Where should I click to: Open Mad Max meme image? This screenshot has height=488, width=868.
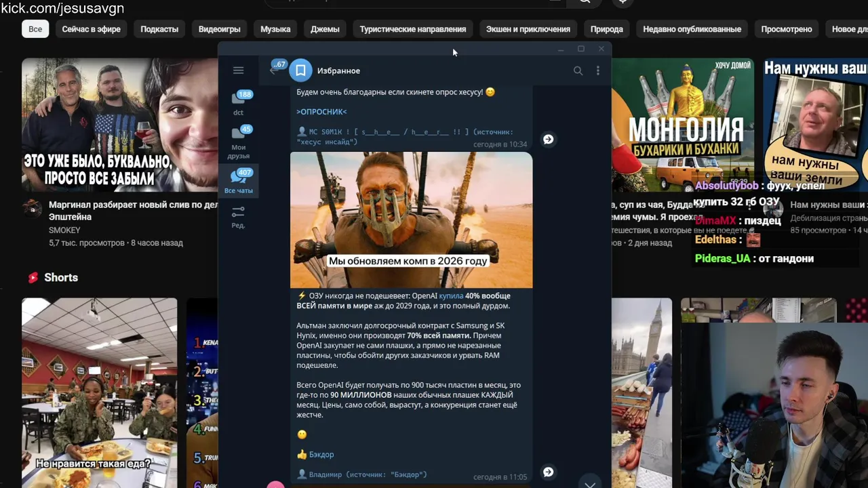[x=411, y=220]
